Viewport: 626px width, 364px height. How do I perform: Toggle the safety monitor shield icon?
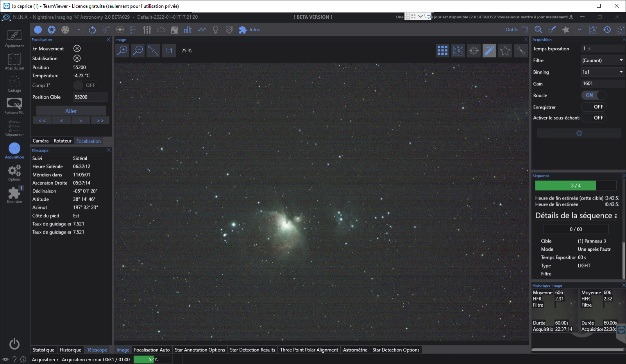(229, 30)
